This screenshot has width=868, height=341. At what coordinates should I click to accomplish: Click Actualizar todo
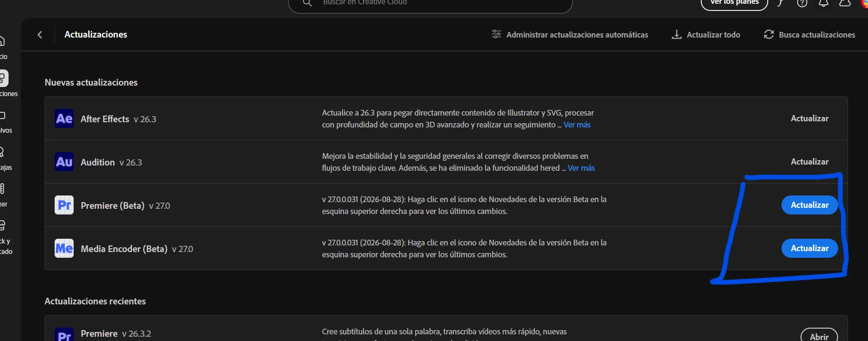click(x=706, y=35)
